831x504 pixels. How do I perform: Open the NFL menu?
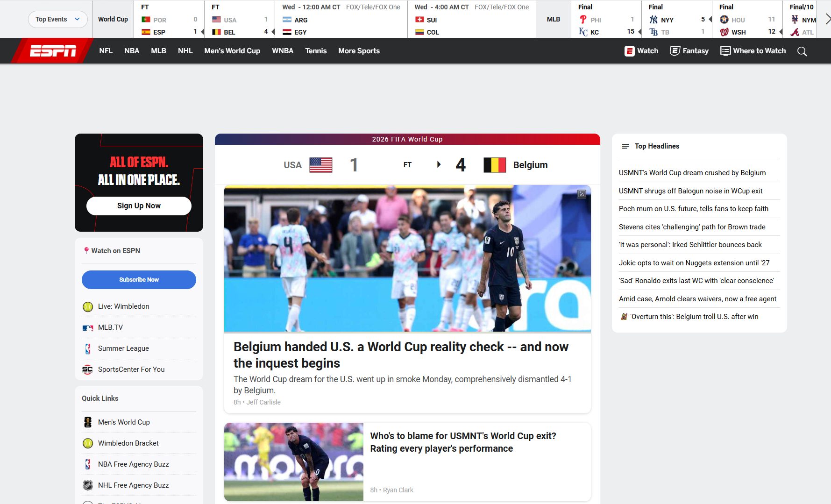click(106, 51)
